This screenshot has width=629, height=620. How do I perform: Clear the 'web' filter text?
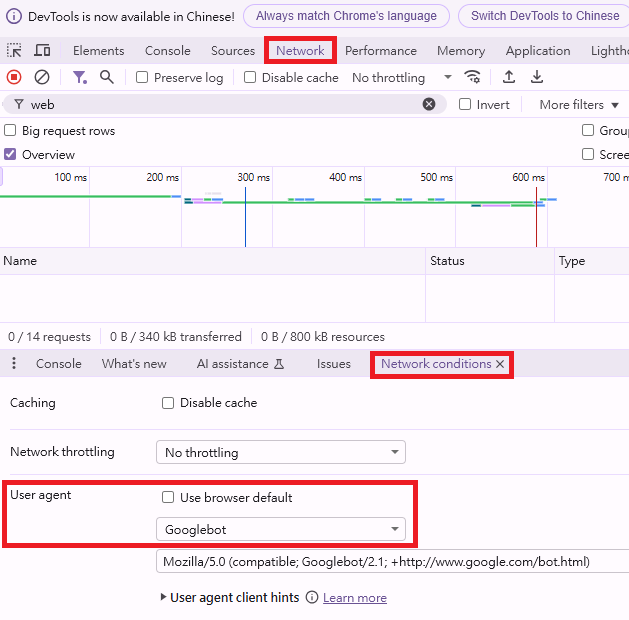click(429, 104)
